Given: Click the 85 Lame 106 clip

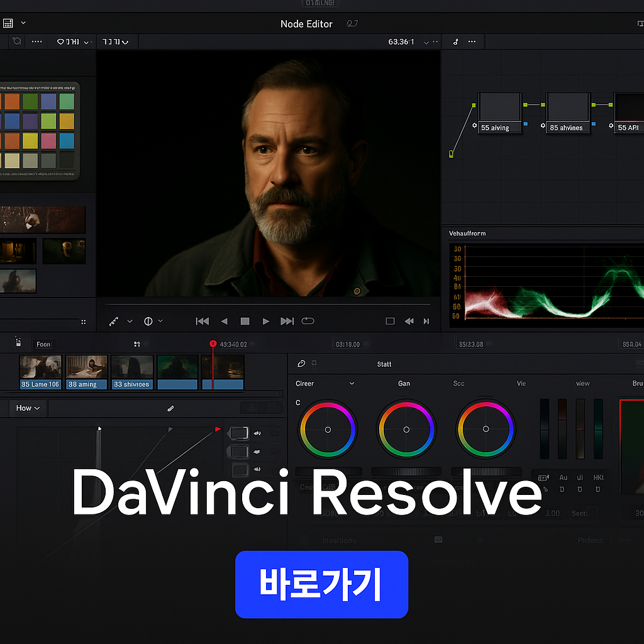Looking at the screenshot, I should click(40, 372).
